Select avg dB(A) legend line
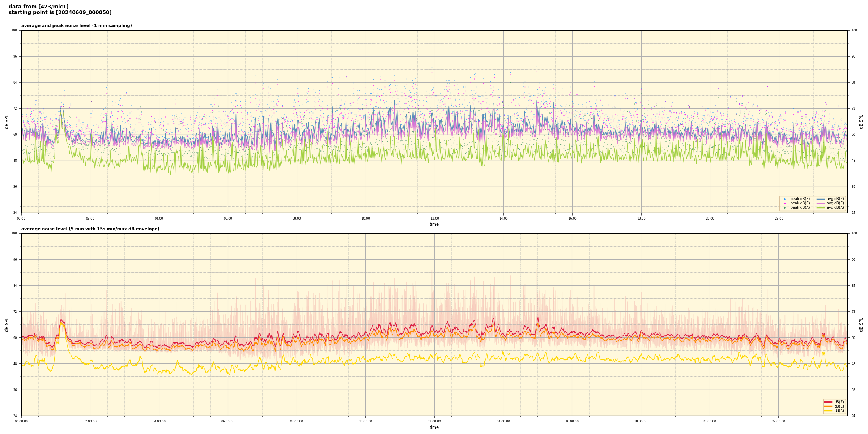Screen dimensions: 868x434 (x=821, y=208)
